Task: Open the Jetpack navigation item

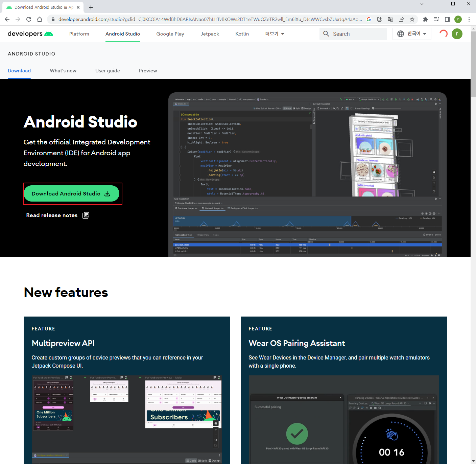Action: point(210,34)
